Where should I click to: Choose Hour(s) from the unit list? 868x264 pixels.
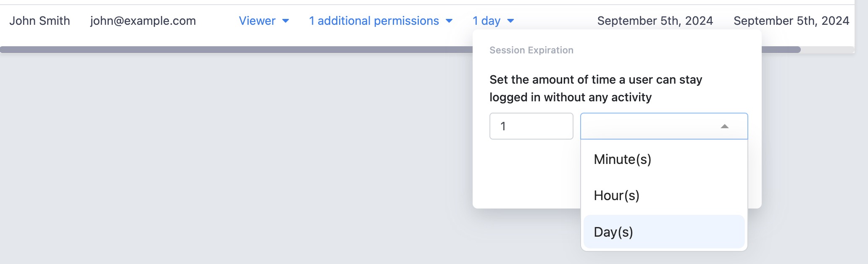pyautogui.click(x=664, y=195)
